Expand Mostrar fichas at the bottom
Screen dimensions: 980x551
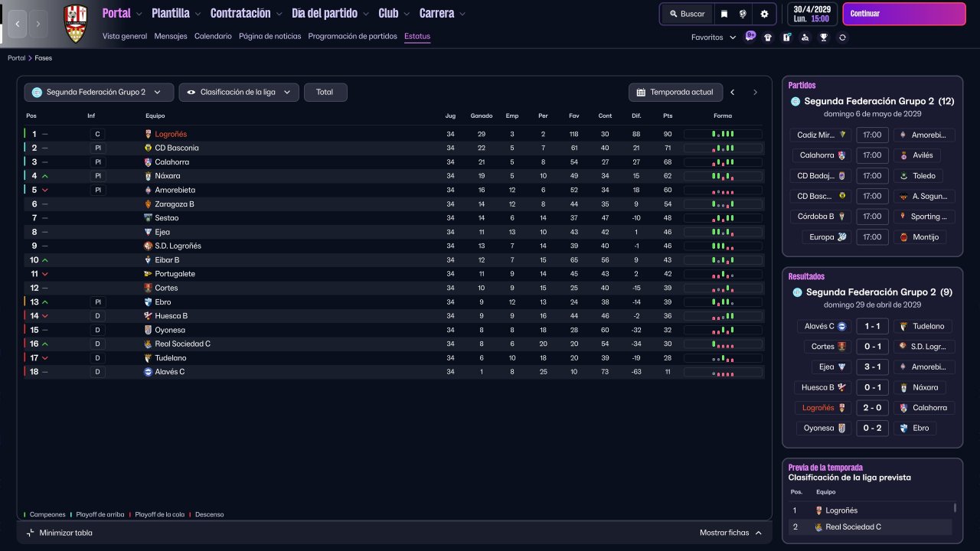pyautogui.click(x=731, y=533)
